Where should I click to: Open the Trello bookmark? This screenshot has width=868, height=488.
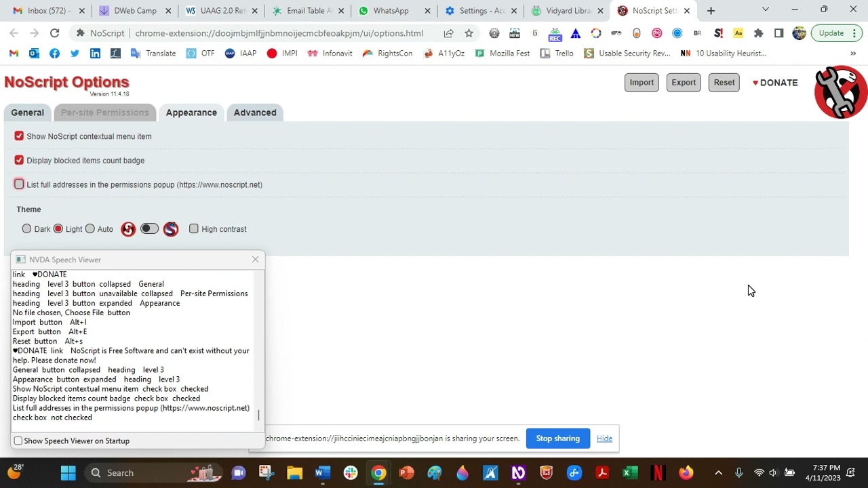click(557, 54)
